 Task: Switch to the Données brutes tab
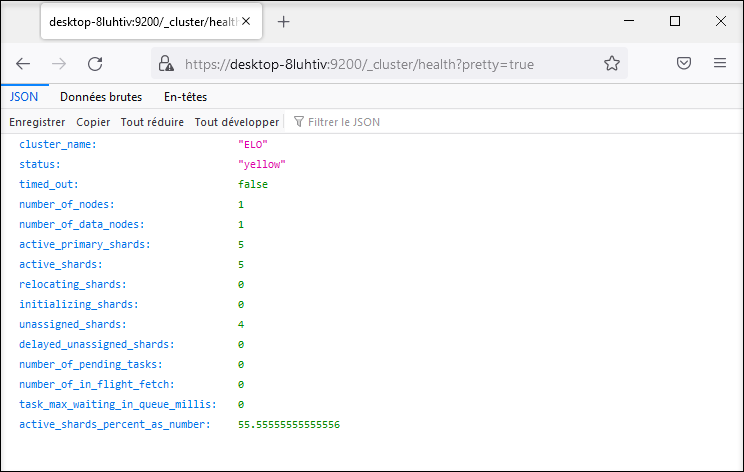[x=101, y=97]
